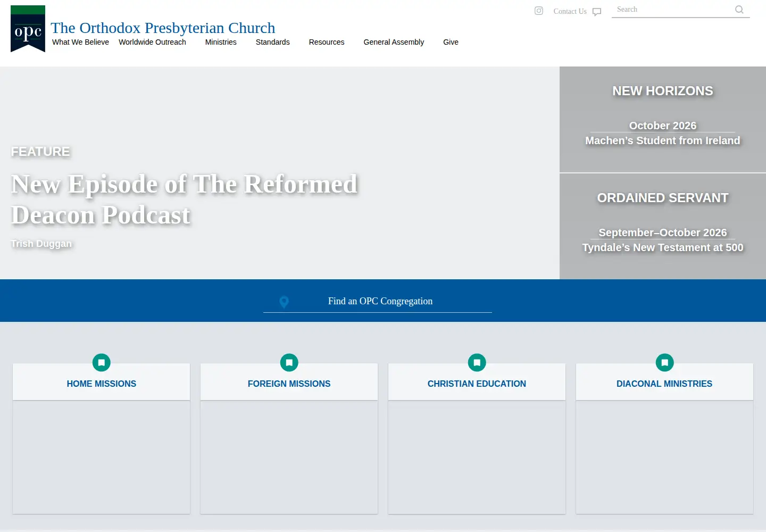This screenshot has width=766, height=532.
Task: Select the September–October 2026 issue
Action: click(663, 232)
